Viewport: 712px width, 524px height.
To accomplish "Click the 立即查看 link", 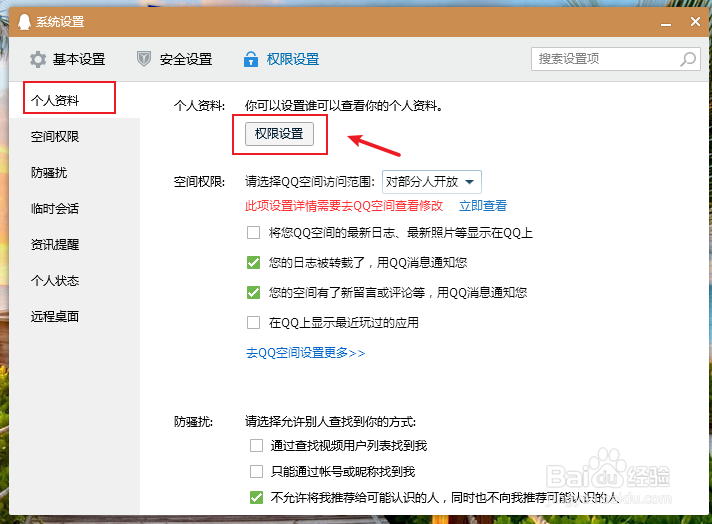I will [483, 206].
